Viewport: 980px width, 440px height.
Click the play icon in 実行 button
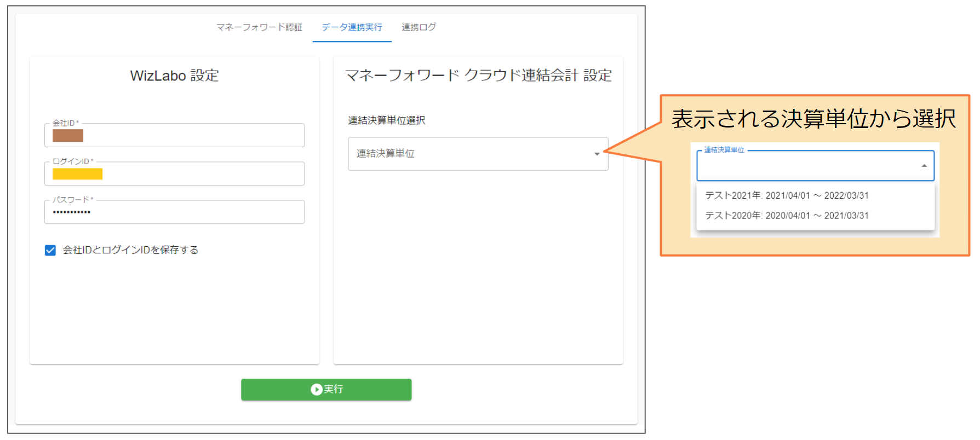tap(316, 389)
